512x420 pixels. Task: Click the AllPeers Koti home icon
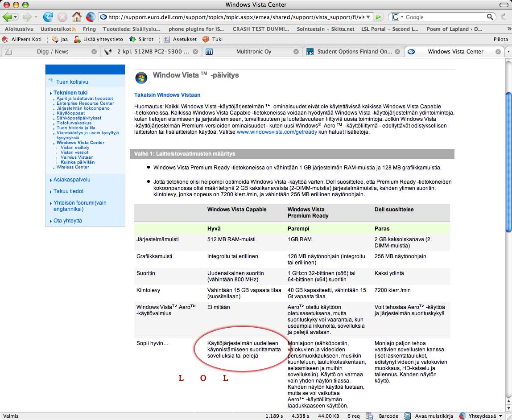[5, 39]
